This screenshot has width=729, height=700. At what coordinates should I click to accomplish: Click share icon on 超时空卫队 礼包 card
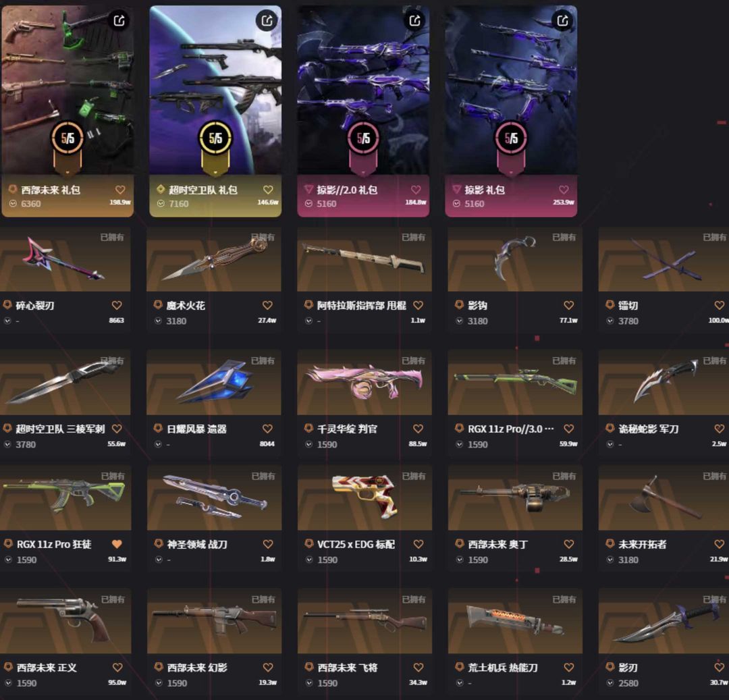267,20
